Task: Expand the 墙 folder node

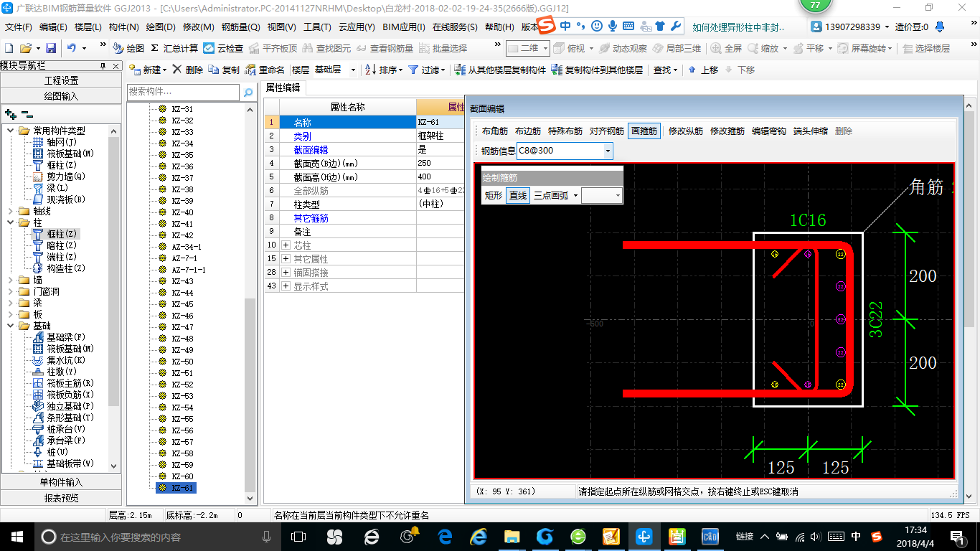Action: coord(10,280)
